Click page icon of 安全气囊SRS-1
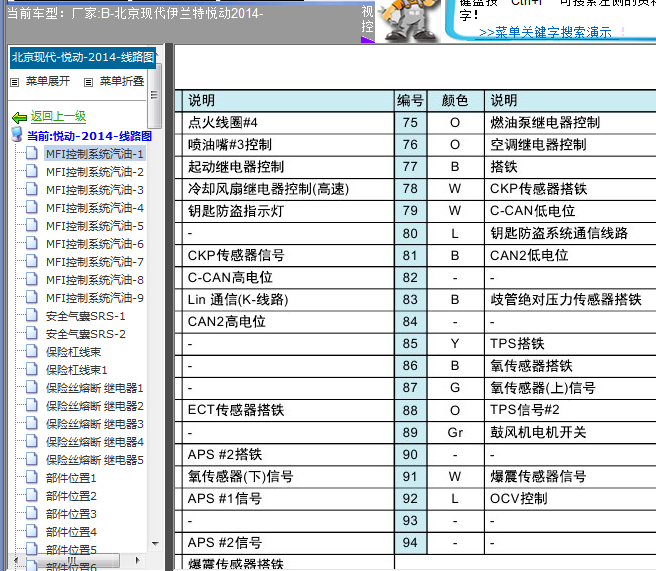Image resolution: width=656 pixels, height=571 pixels. [31, 315]
